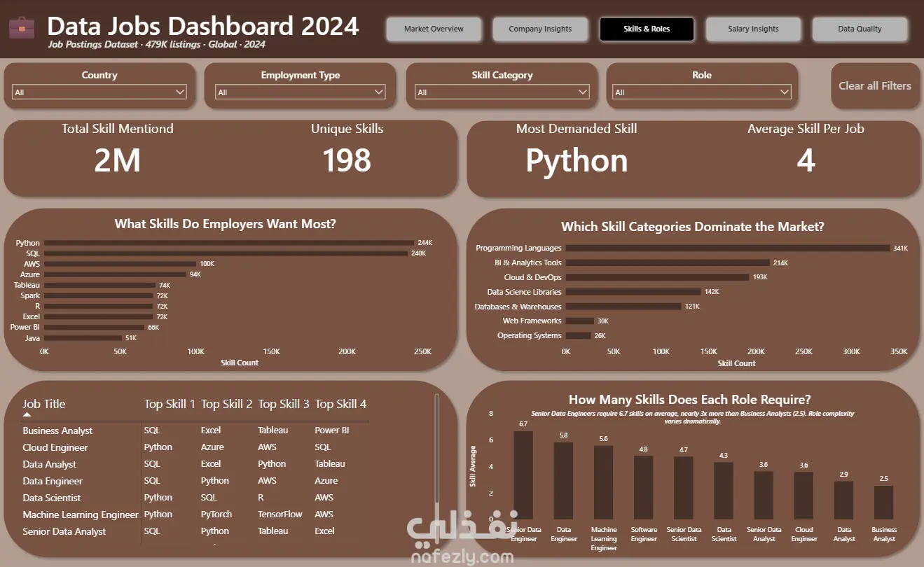Select the Data Engineer row in table
This screenshot has width=924, height=567.
(x=195, y=481)
